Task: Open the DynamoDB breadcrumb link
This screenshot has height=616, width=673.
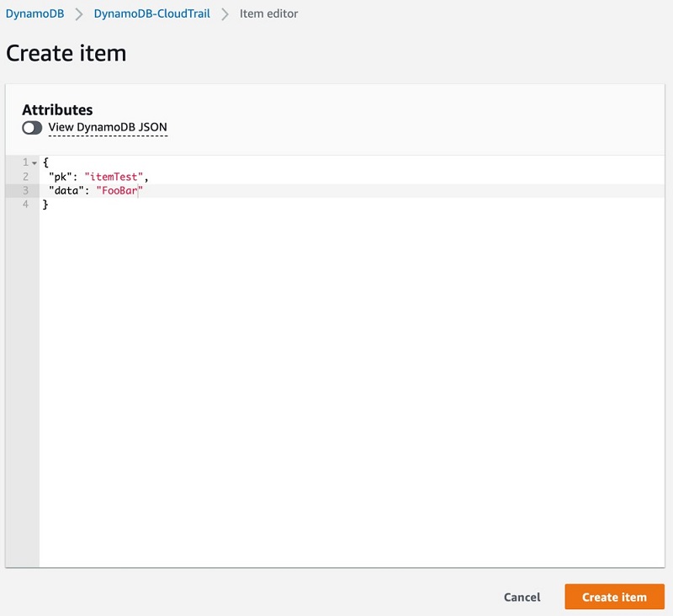Action: click(34, 13)
